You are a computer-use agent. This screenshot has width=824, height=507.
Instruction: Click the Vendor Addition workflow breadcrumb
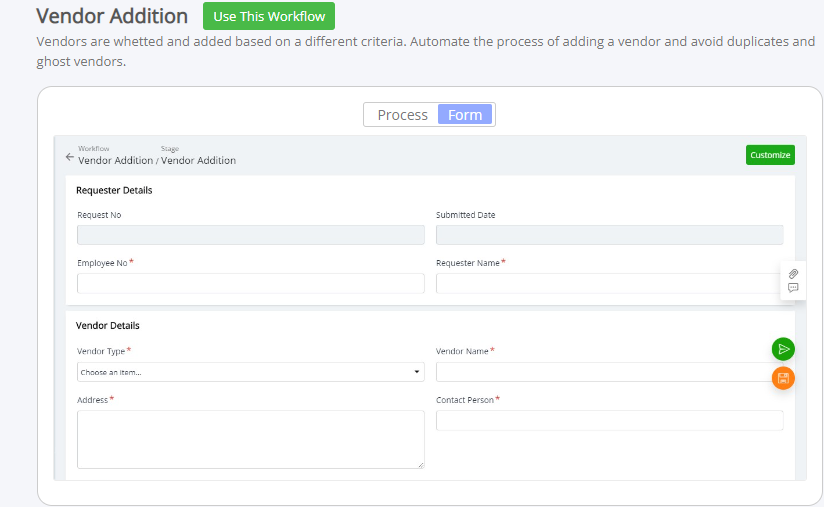click(116, 160)
